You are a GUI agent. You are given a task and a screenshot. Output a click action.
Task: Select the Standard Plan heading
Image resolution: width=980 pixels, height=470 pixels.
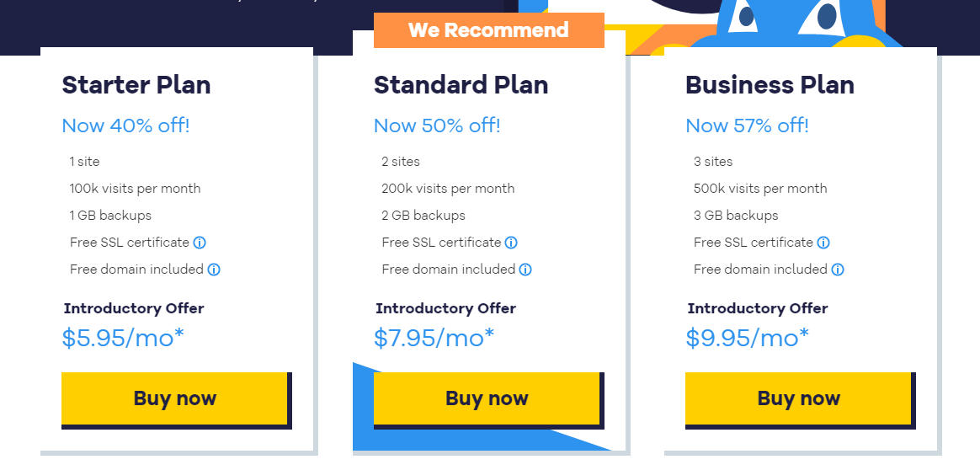(x=461, y=85)
